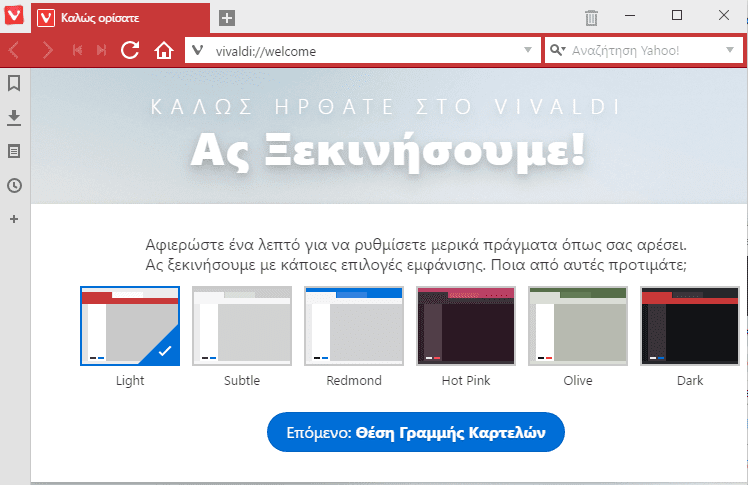This screenshot has height=485, width=748.
Task: Open the Bookmarks panel
Action: 14,83
